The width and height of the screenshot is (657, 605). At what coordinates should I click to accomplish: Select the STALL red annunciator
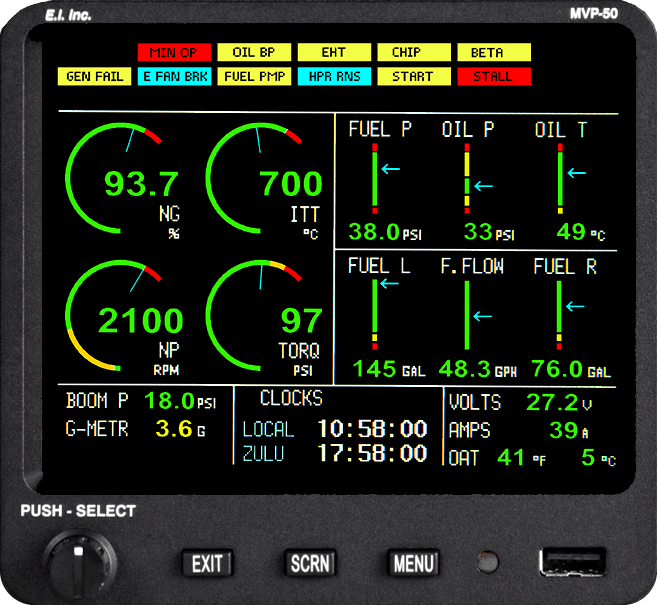tap(494, 77)
